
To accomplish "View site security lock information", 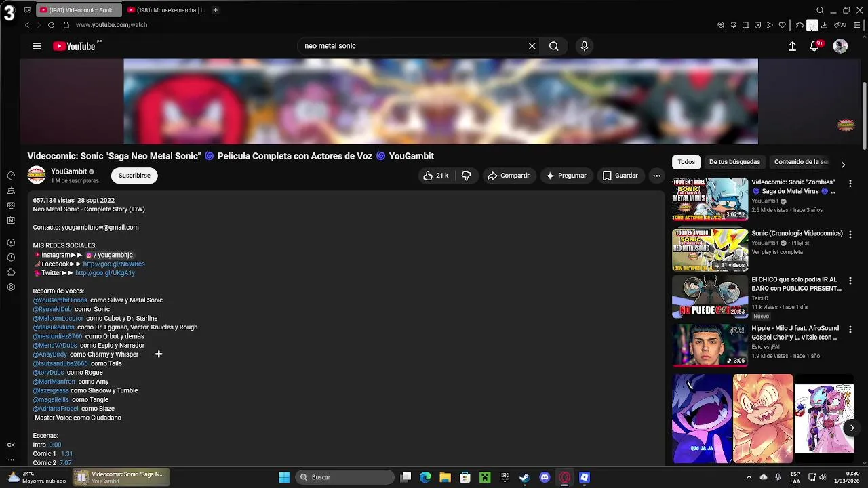I will tap(66, 25).
